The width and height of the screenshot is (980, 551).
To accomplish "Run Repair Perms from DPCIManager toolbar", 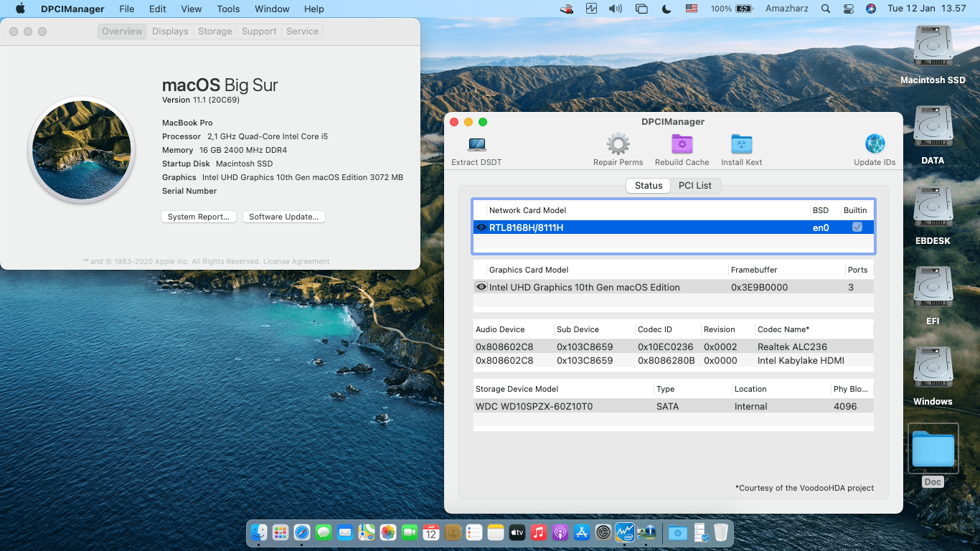I will pyautogui.click(x=618, y=144).
